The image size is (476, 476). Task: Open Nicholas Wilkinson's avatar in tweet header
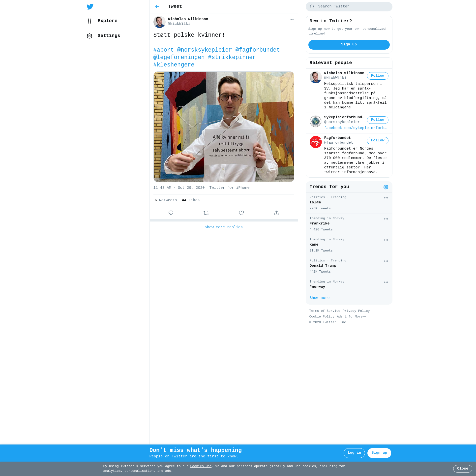pyautogui.click(x=159, y=22)
